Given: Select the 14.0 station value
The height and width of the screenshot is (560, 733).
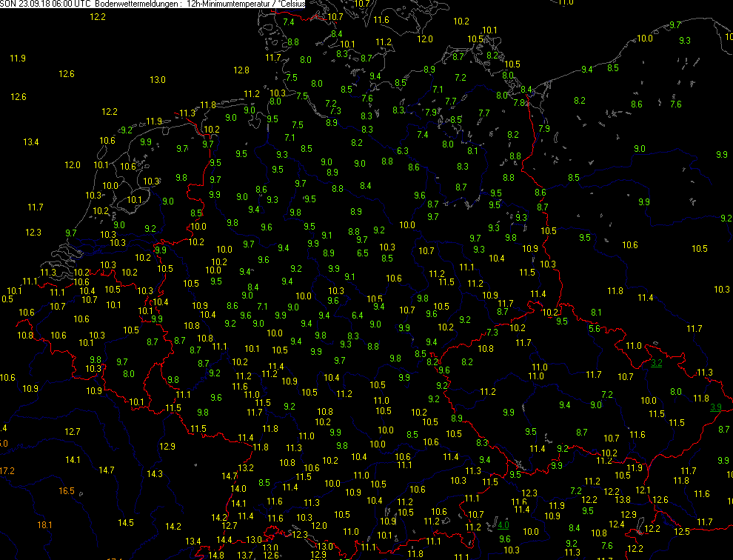Looking at the screenshot, I should click(x=238, y=488).
